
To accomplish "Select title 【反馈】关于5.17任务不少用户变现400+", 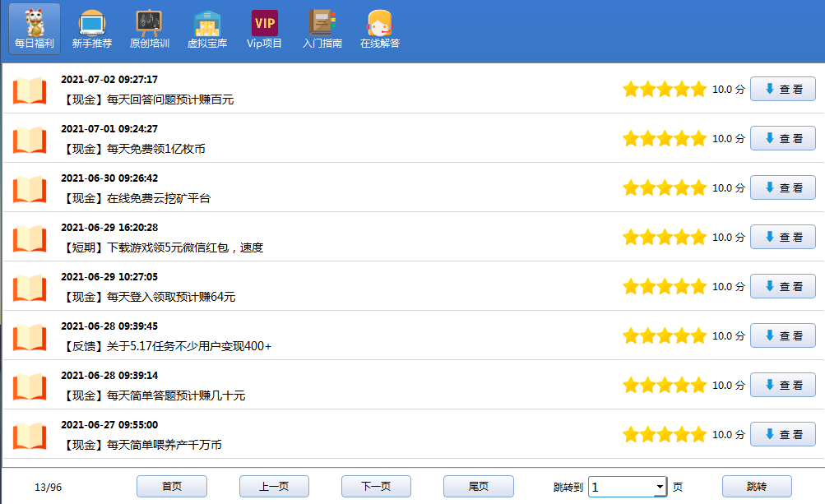I will (167, 346).
